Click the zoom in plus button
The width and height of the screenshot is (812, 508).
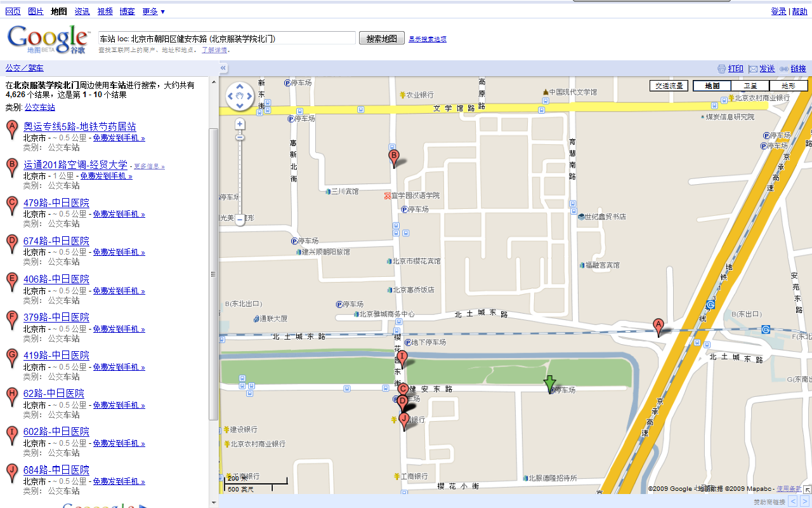pyautogui.click(x=240, y=124)
